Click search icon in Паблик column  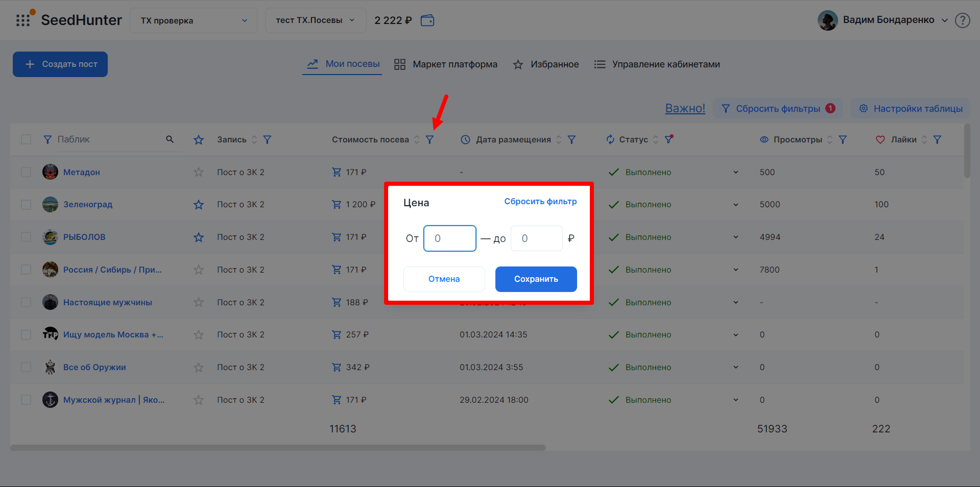(170, 139)
